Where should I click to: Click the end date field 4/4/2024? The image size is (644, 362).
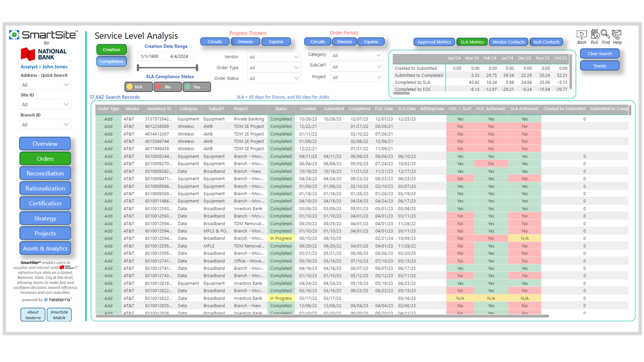[181, 57]
